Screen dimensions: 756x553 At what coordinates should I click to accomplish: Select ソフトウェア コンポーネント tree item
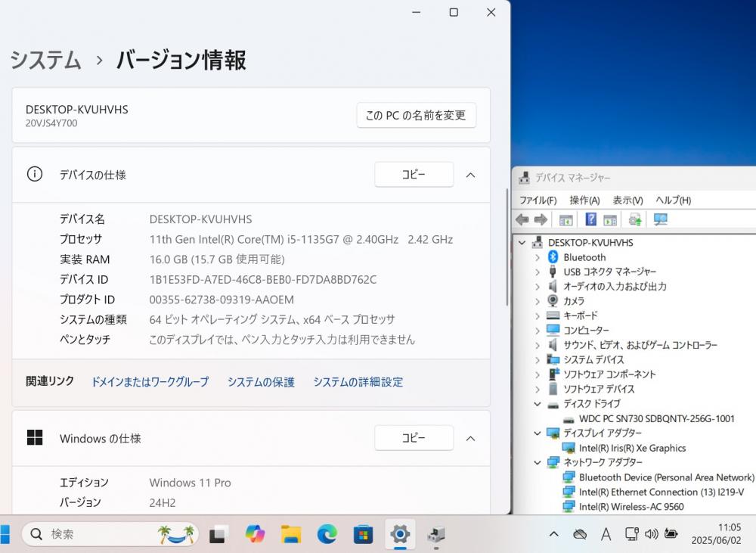609,374
